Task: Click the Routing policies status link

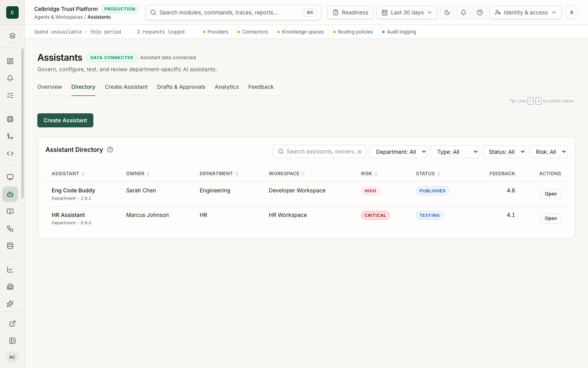Action: pos(353,32)
